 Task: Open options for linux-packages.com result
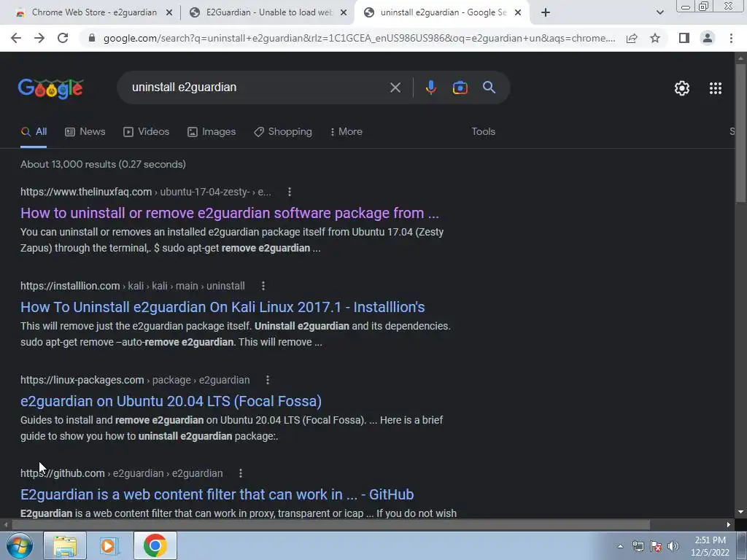267,380
